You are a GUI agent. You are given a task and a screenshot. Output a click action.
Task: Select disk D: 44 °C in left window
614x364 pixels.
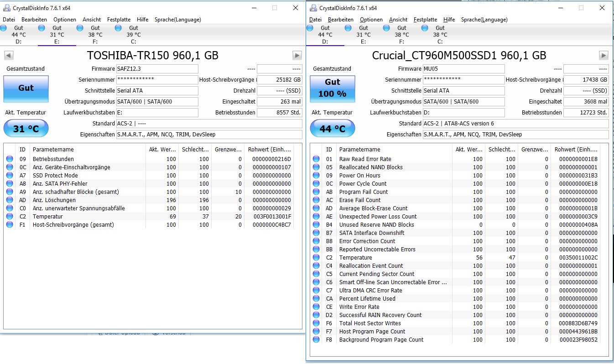point(19,35)
